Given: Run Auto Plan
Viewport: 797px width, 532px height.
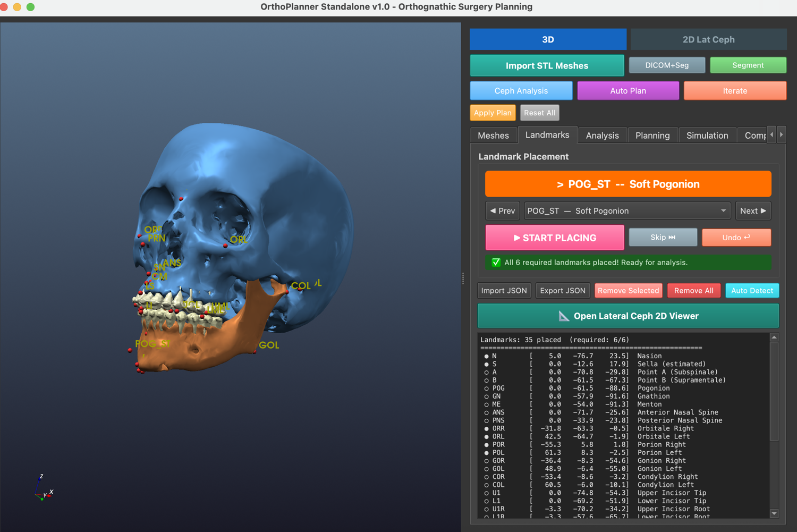Looking at the screenshot, I should [628, 90].
